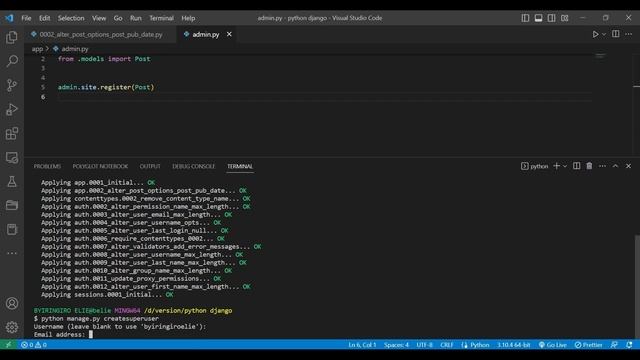Switch to the Output panel tab
Image resolution: width=640 pixels, height=360 pixels.
pos(150,166)
